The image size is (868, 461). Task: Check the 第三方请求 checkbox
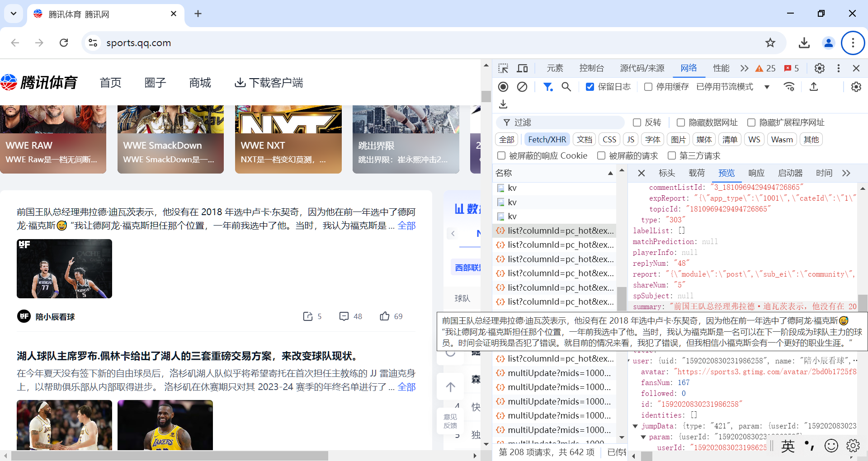672,156
